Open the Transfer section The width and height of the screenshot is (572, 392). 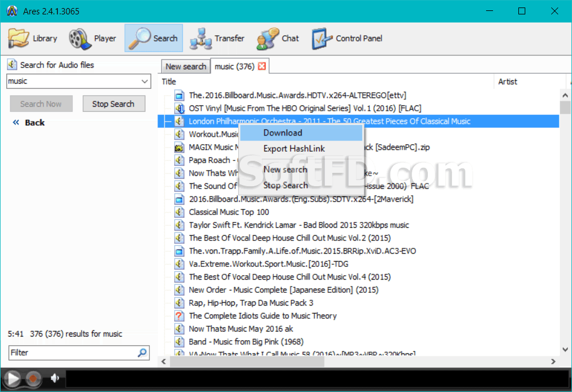click(217, 38)
